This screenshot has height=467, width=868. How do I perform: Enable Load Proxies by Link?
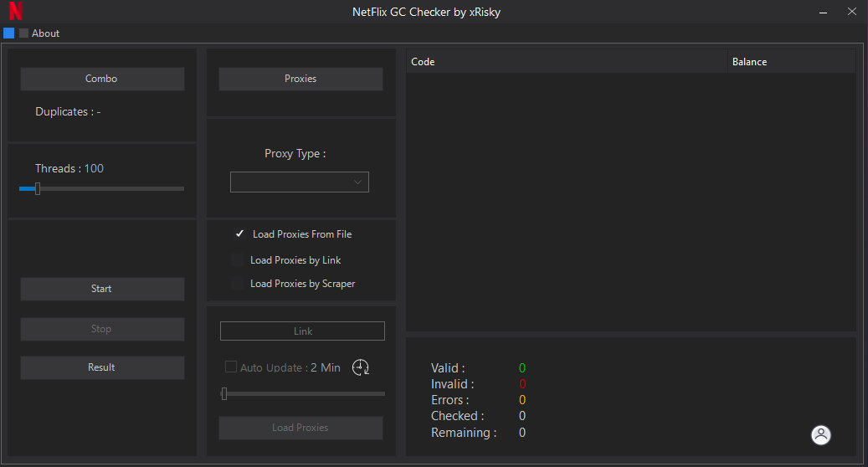pyautogui.click(x=237, y=260)
